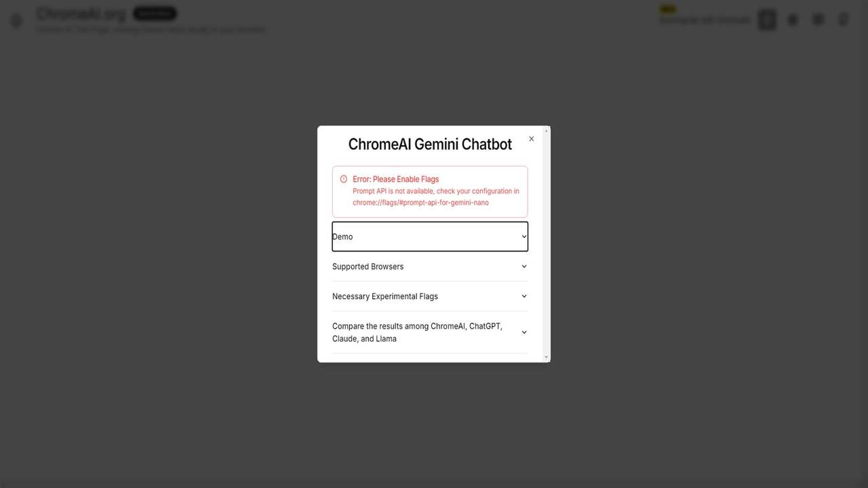Click the red error alert icon
Viewport: 868px width, 488px height.
[344, 180]
